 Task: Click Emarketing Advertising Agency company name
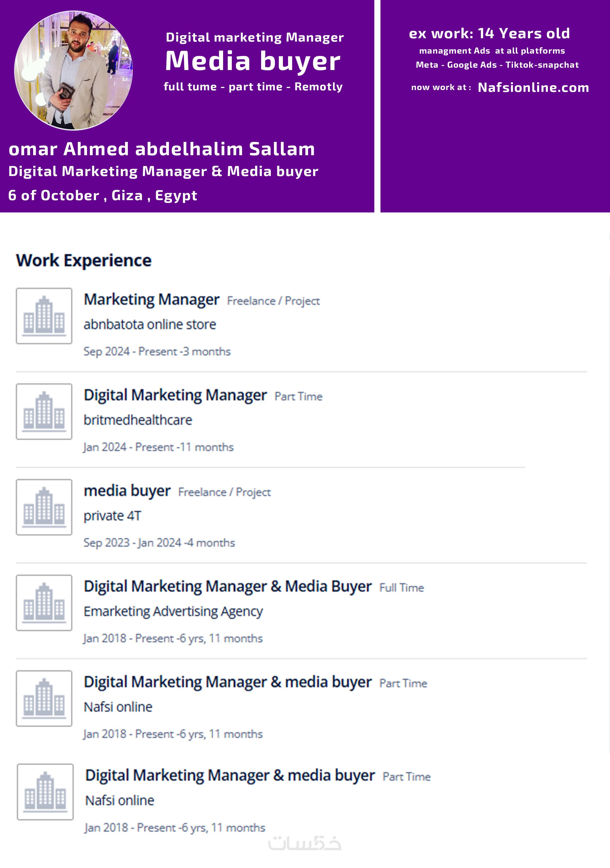(x=173, y=611)
